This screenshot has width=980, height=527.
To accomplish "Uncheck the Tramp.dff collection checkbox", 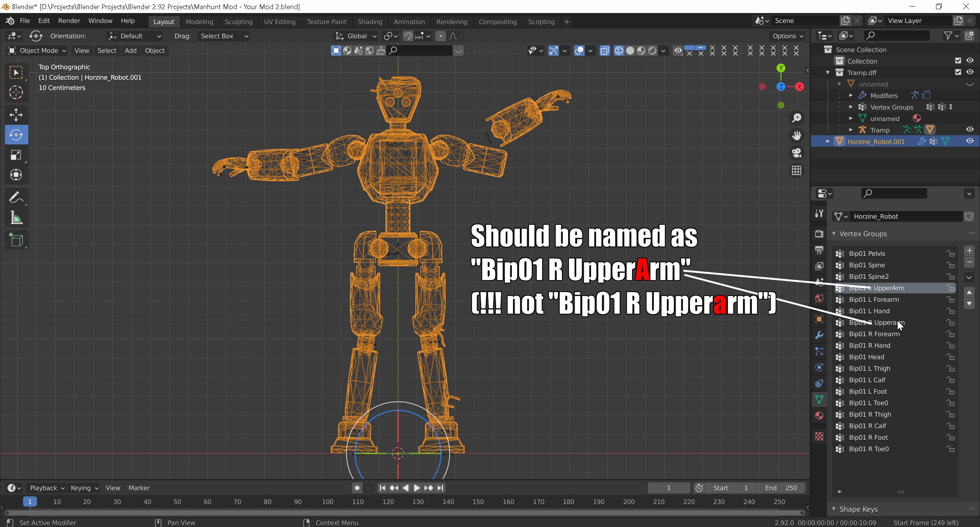I will point(958,72).
